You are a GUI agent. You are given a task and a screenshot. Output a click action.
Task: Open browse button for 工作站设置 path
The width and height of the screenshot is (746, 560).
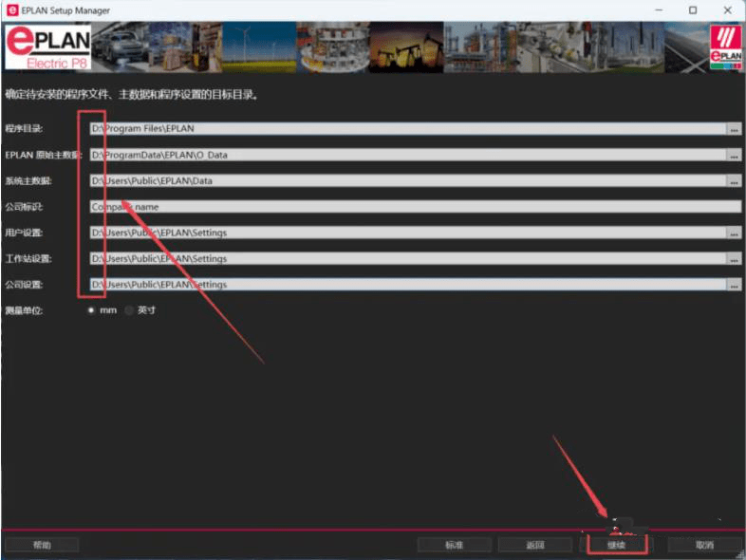coord(734,258)
